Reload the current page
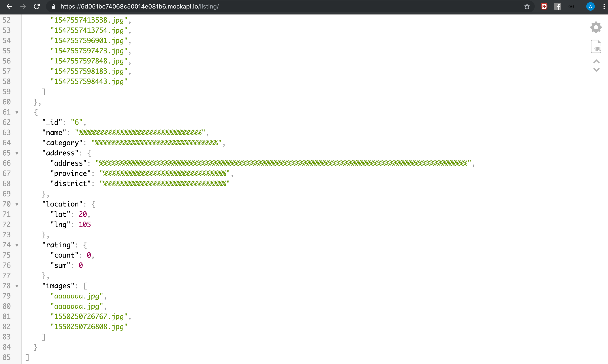 (x=37, y=6)
